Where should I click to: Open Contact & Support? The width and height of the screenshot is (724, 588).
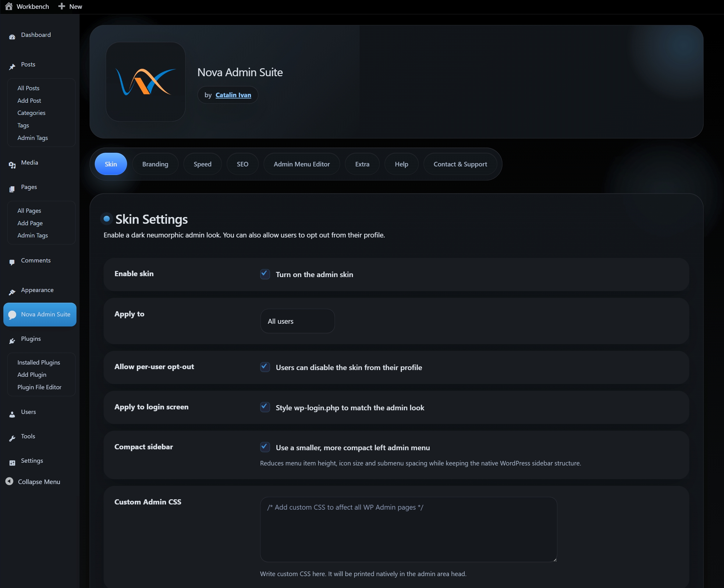coord(460,164)
